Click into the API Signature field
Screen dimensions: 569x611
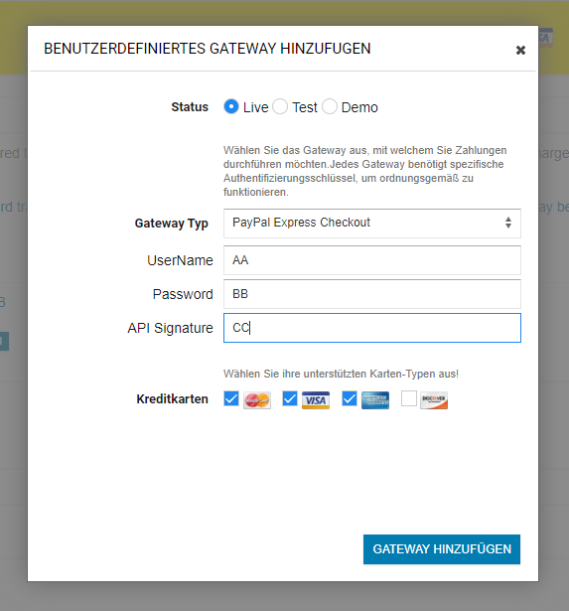click(372, 328)
